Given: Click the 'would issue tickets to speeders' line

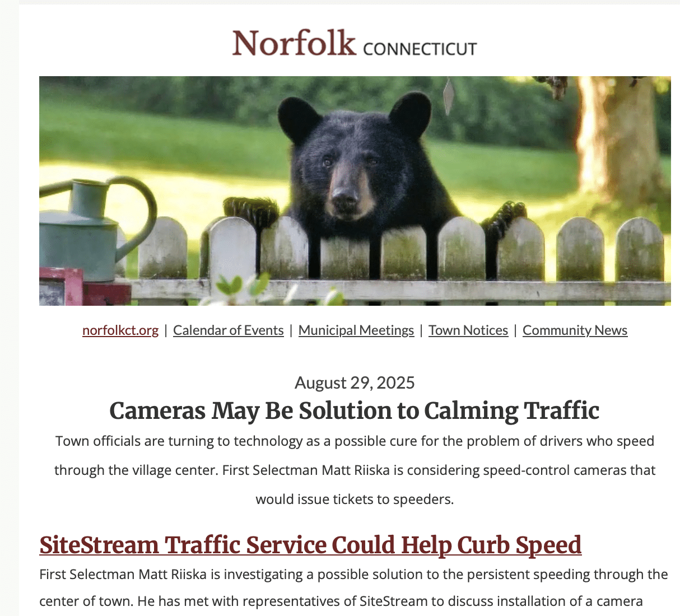Looking at the screenshot, I should click(x=355, y=499).
